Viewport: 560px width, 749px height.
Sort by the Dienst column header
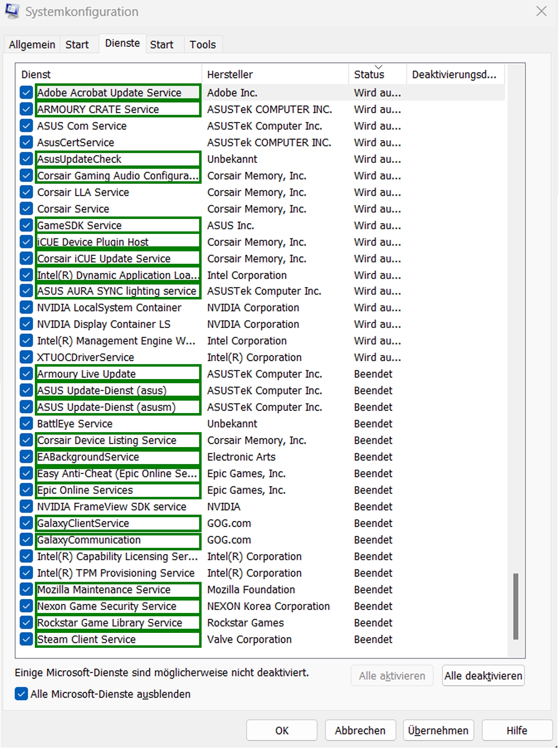(109, 74)
